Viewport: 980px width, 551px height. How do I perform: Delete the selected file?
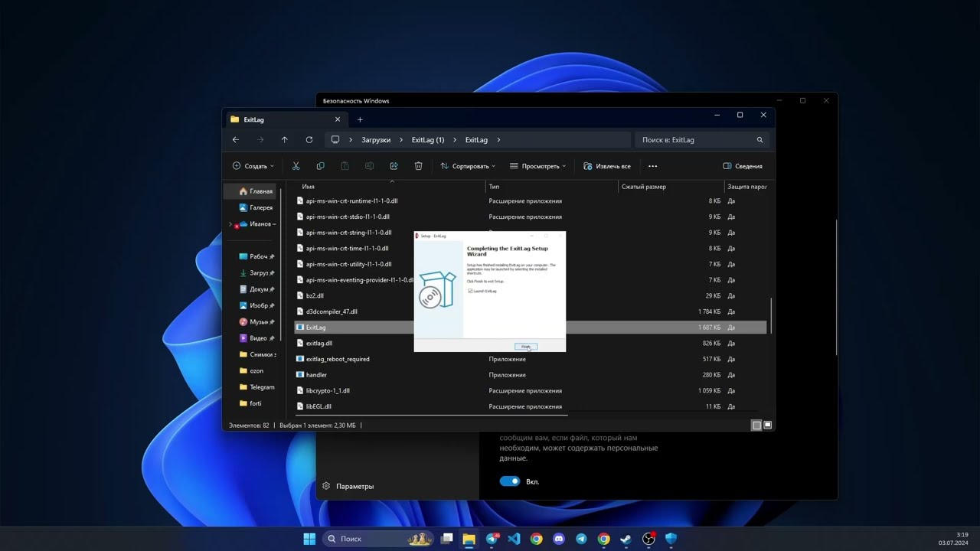tap(419, 166)
